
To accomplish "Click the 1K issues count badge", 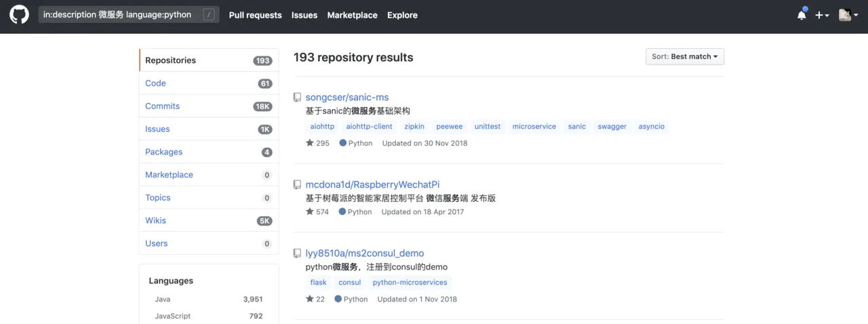I will coord(265,129).
